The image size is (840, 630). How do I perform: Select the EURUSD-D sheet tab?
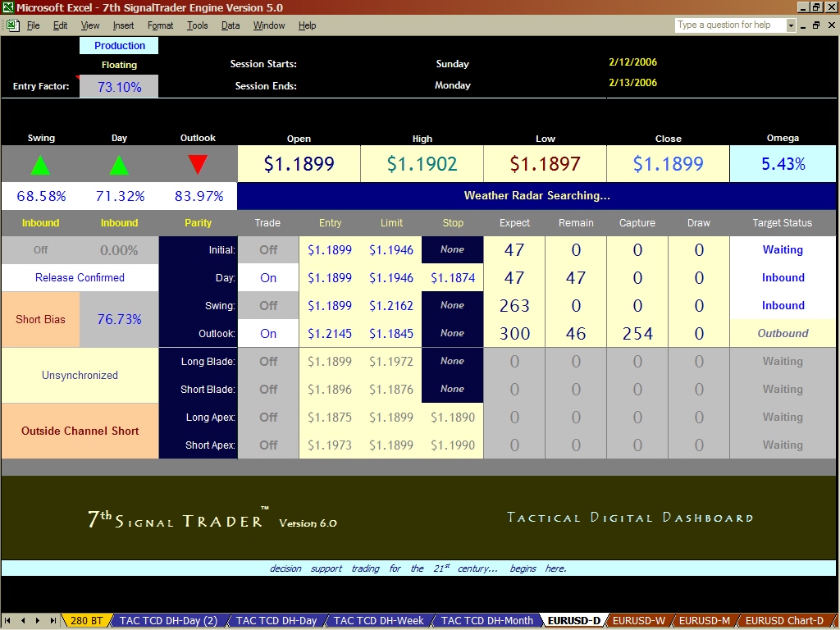click(573, 621)
